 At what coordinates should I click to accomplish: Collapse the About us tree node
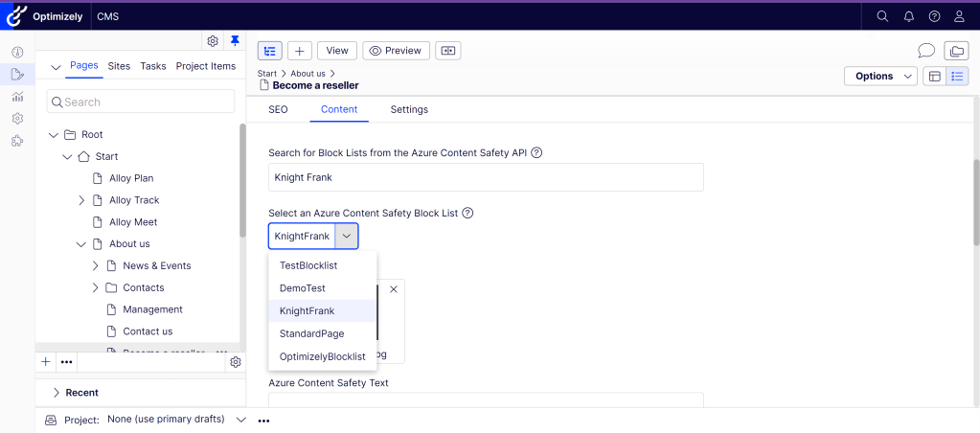pyautogui.click(x=81, y=244)
